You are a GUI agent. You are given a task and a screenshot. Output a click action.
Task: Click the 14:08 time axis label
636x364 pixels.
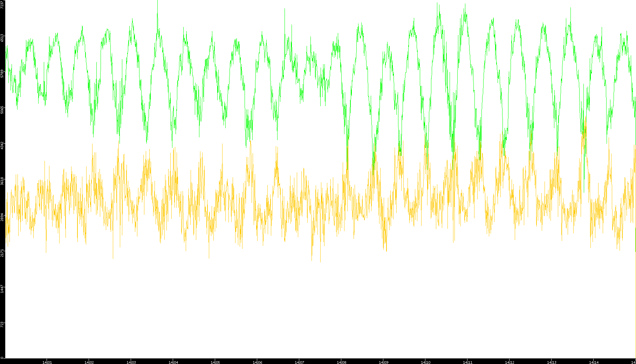tap(341, 362)
